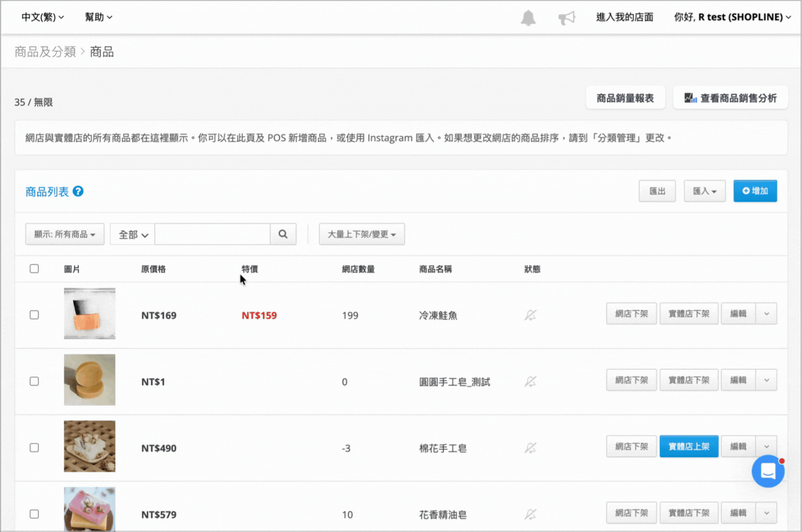Screen dimensions: 802x532
Task: Open the 中文(繁) language dropdown
Action: tap(43, 17)
